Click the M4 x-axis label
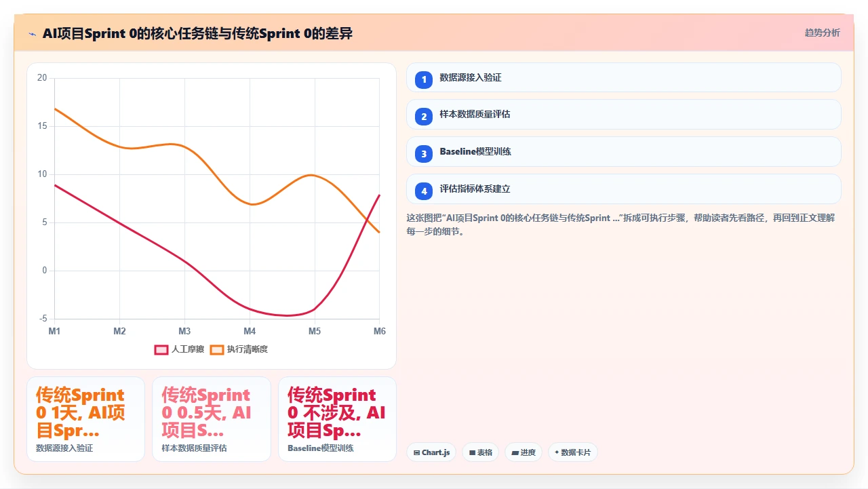 (x=250, y=331)
